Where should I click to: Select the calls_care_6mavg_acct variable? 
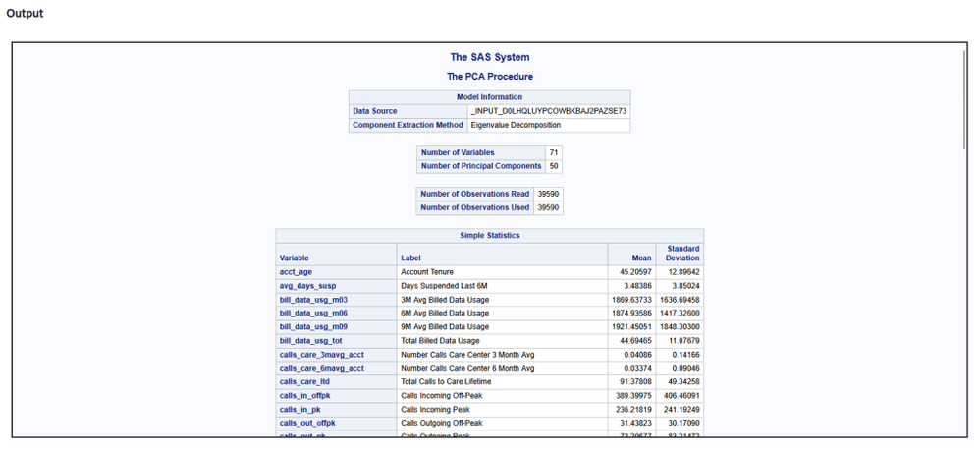coord(322,369)
